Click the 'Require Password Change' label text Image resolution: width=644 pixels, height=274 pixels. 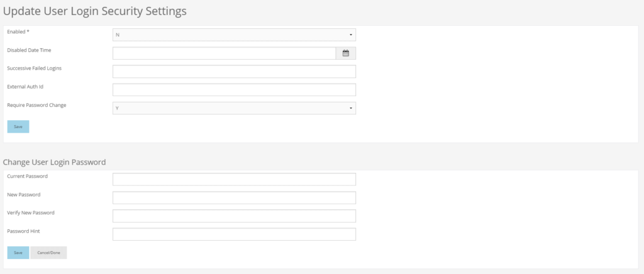tap(36, 105)
